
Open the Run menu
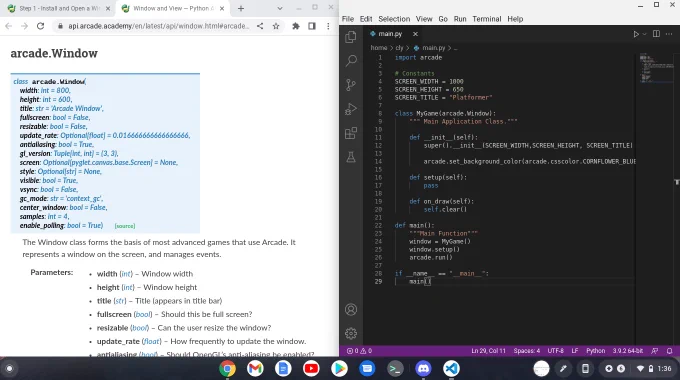pos(460,19)
